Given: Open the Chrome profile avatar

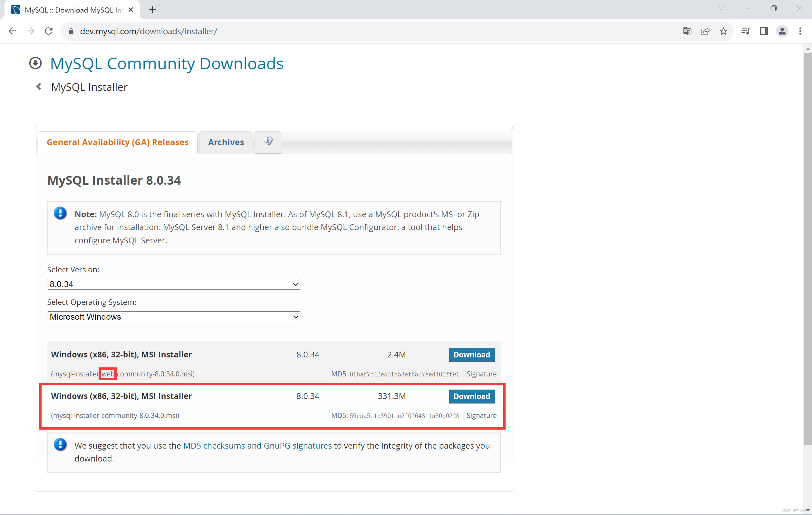Looking at the screenshot, I should [x=782, y=31].
